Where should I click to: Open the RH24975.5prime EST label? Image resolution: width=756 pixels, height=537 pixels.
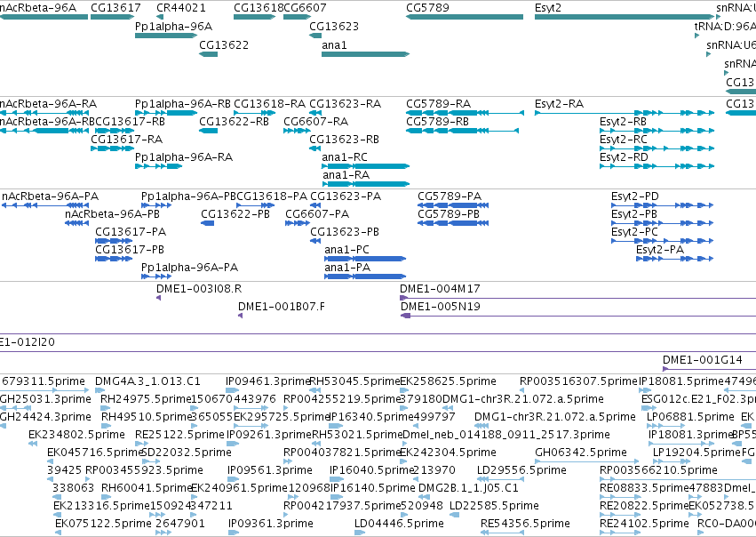click(x=146, y=399)
